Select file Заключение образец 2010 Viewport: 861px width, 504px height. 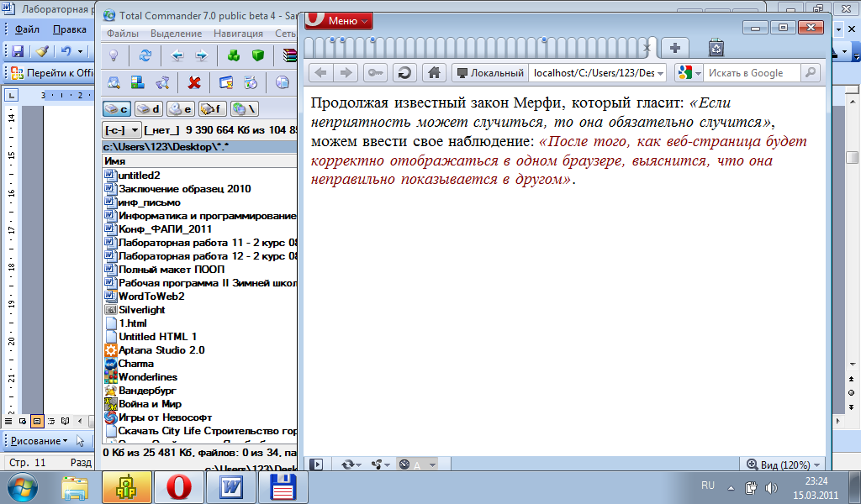(184, 189)
